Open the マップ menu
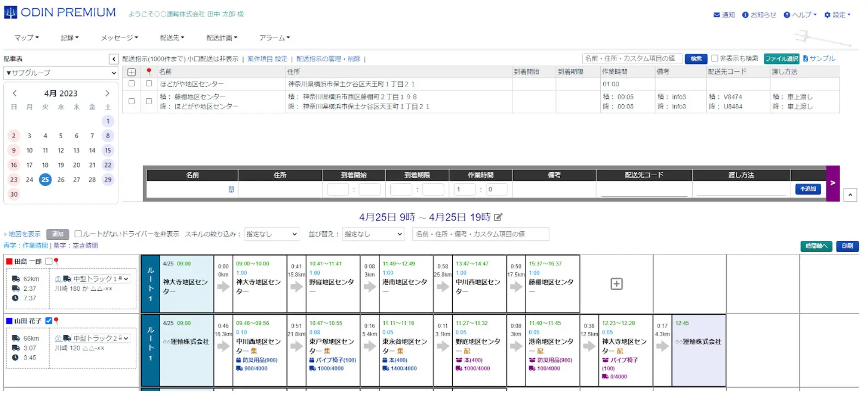 26,38
